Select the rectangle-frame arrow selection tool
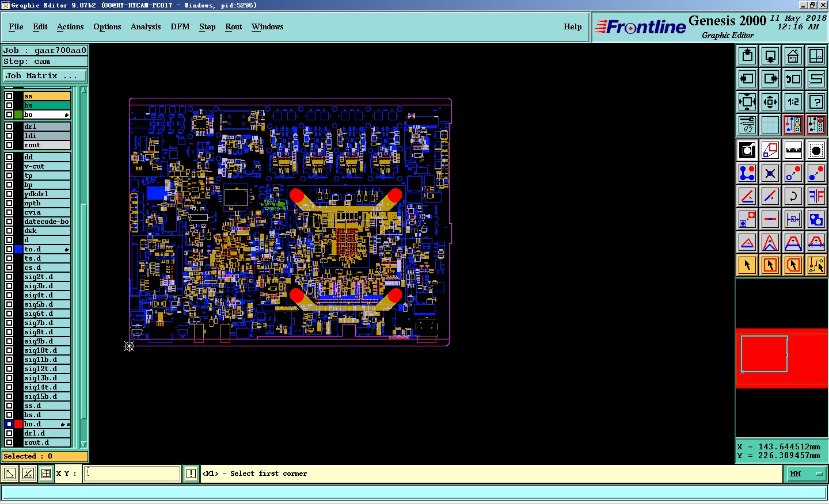This screenshot has height=504, width=829. coord(770,265)
